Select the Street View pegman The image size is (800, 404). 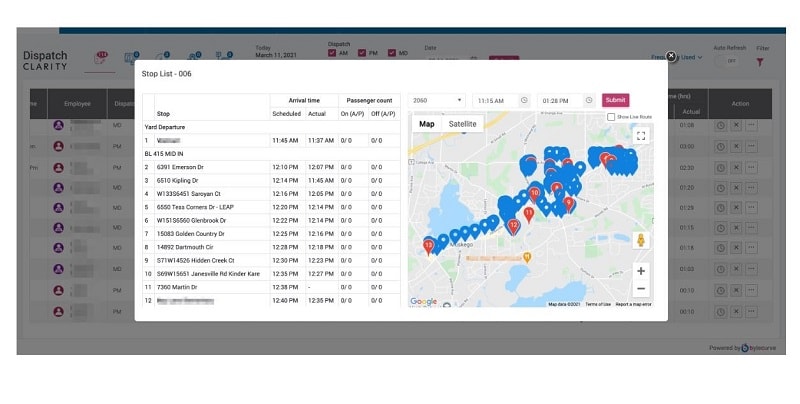[641, 240]
